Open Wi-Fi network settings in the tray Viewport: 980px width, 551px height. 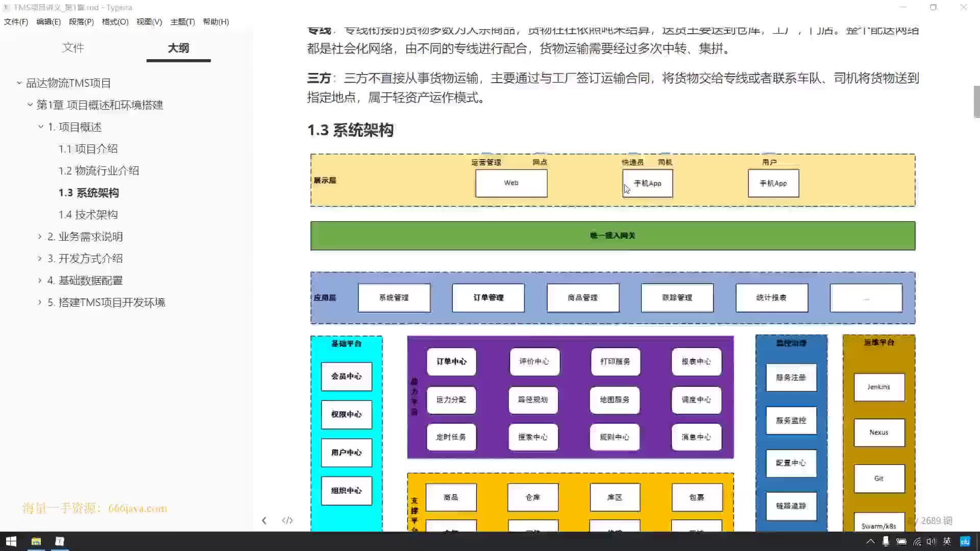click(x=917, y=541)
